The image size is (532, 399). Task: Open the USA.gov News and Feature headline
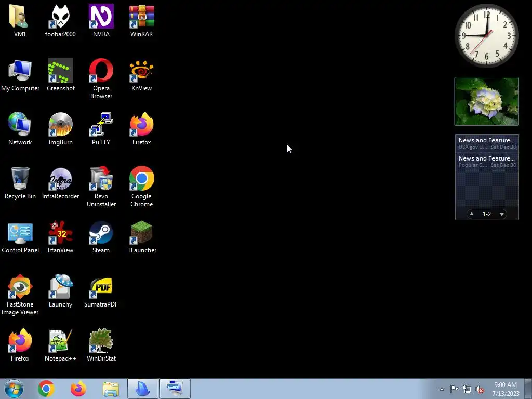tap(487, 143)
